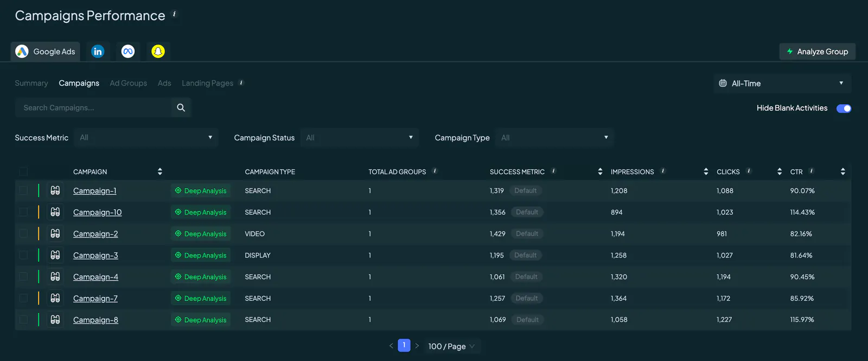Viewport: 868px width, 361px height.
Task: Click the binoculars icon for Campaign-8
Action: [x=55, y=320]
